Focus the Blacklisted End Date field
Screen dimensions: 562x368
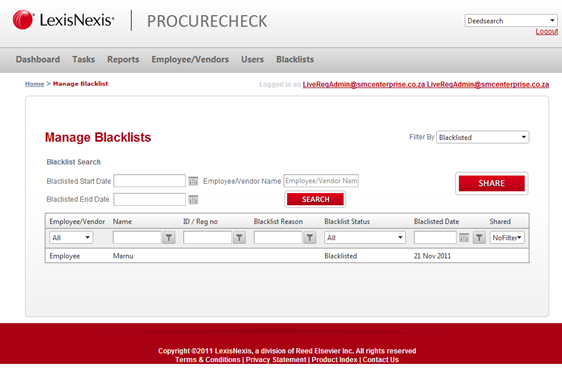click(x=149, y=200)
